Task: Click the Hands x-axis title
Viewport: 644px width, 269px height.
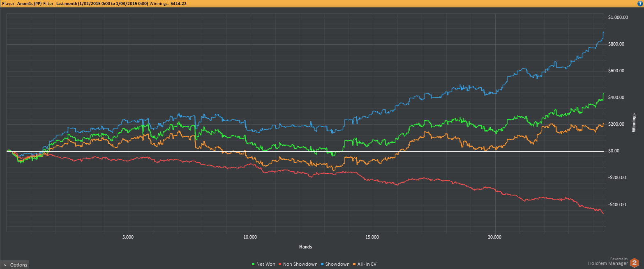Action: [x=305, y=247]
